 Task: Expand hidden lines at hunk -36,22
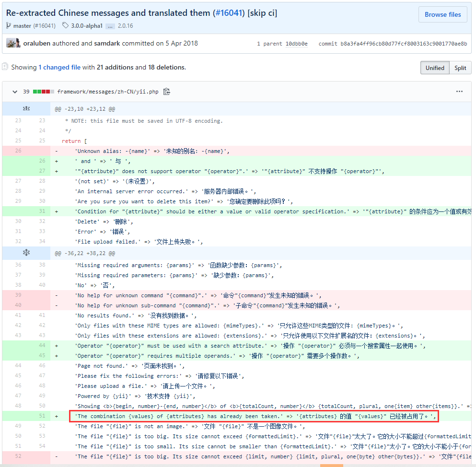coord(26,253)
